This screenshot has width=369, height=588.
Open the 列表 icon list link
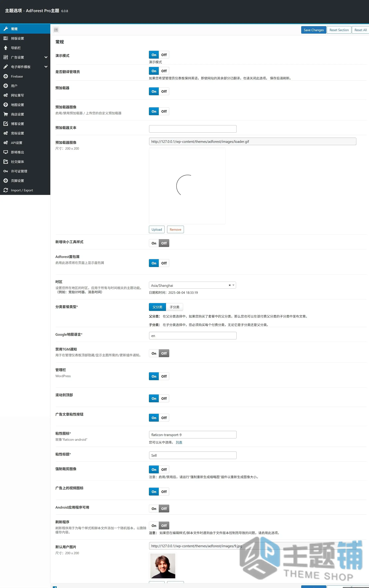[x=179, y=443]
